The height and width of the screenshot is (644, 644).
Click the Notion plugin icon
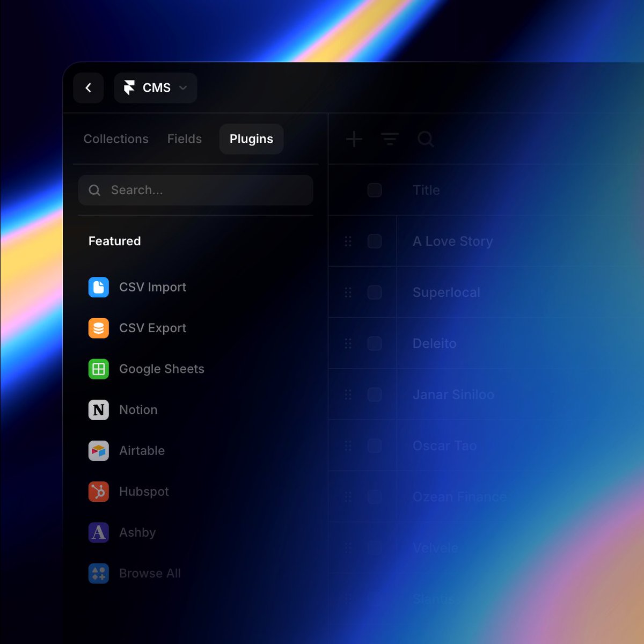[99, 410]
